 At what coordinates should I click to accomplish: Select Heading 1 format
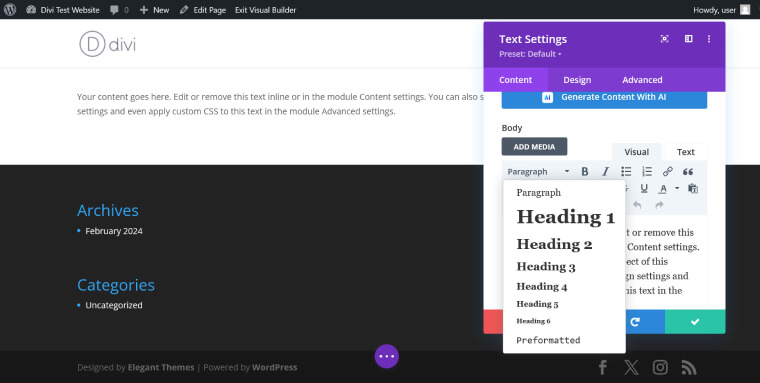click(564, 217)
